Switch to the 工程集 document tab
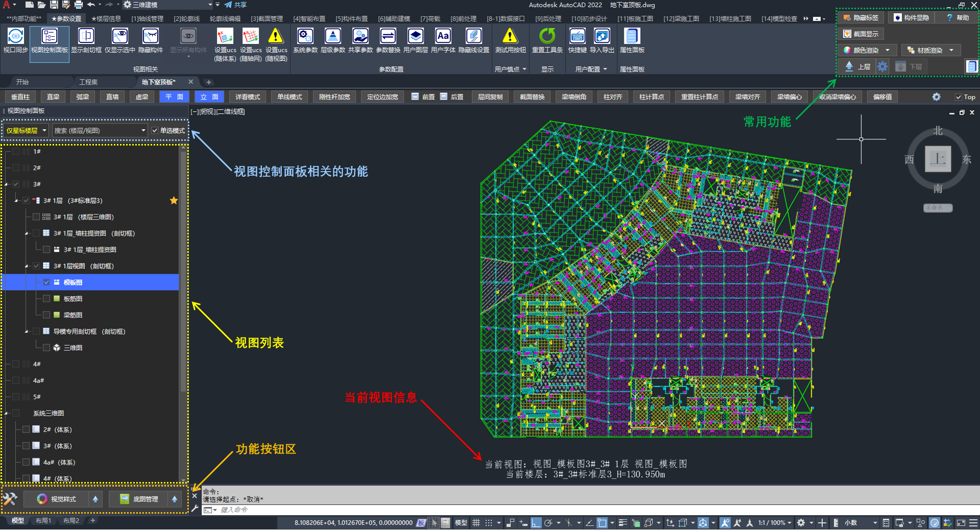The image size is (980, 530). [x=88, y=82]
